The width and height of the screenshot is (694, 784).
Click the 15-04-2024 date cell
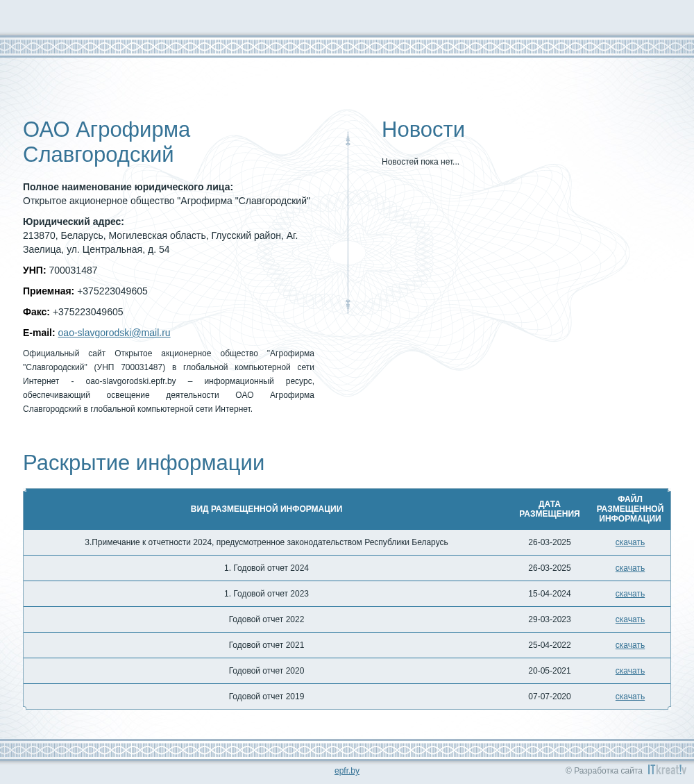tap(549, 594)
